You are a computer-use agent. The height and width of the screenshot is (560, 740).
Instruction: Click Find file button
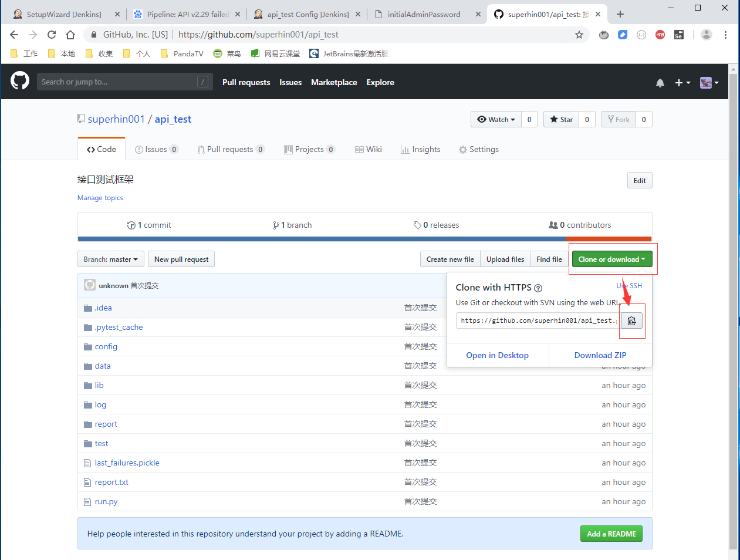tap(549, 259)
